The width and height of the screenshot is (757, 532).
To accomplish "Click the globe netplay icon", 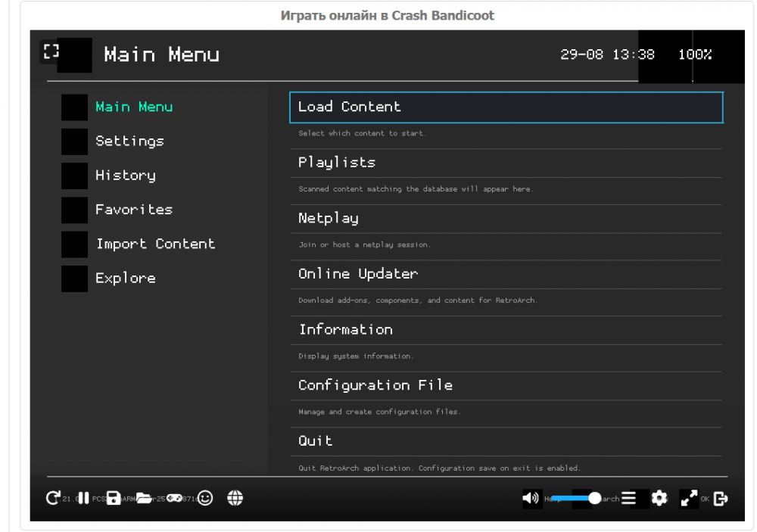I will [x=235, y=498].
